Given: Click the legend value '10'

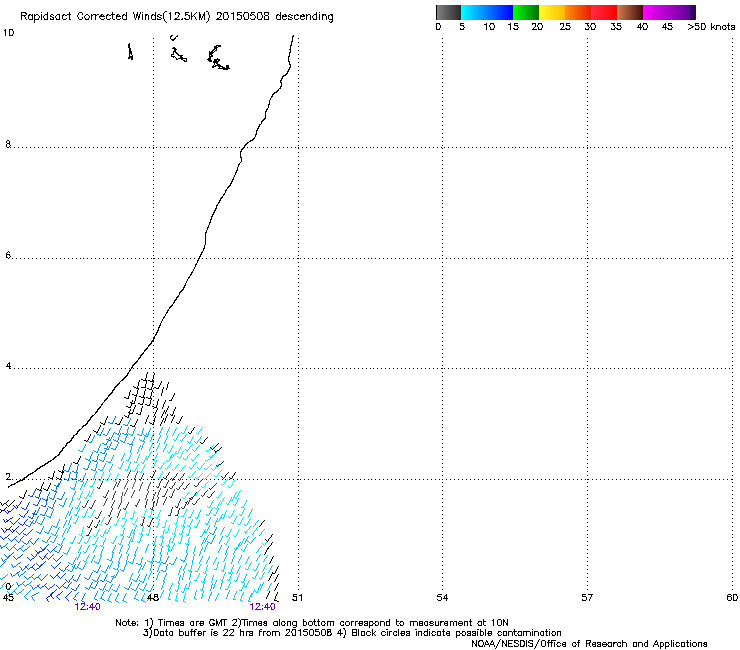Looking at the screenshot, I should pos(489,27).
